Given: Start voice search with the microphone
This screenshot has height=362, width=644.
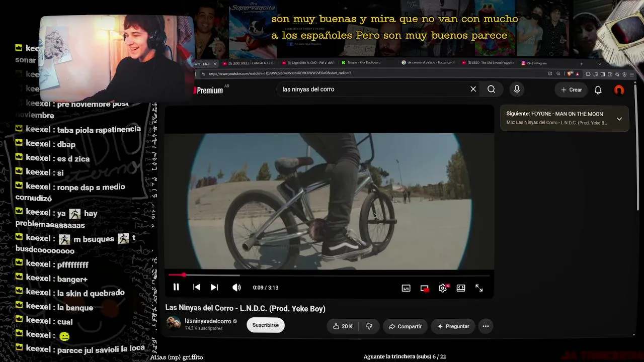Looking at the screenshot, I should coord(517,89).
